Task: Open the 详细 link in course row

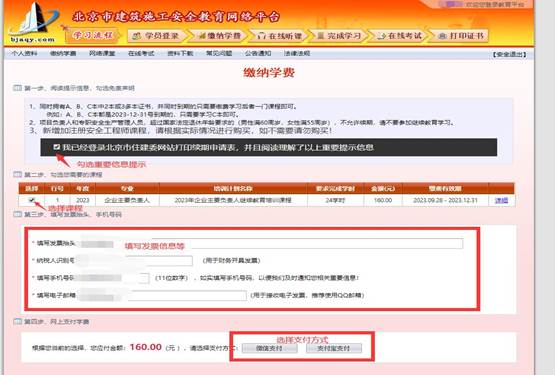Action: pos(501,200)
